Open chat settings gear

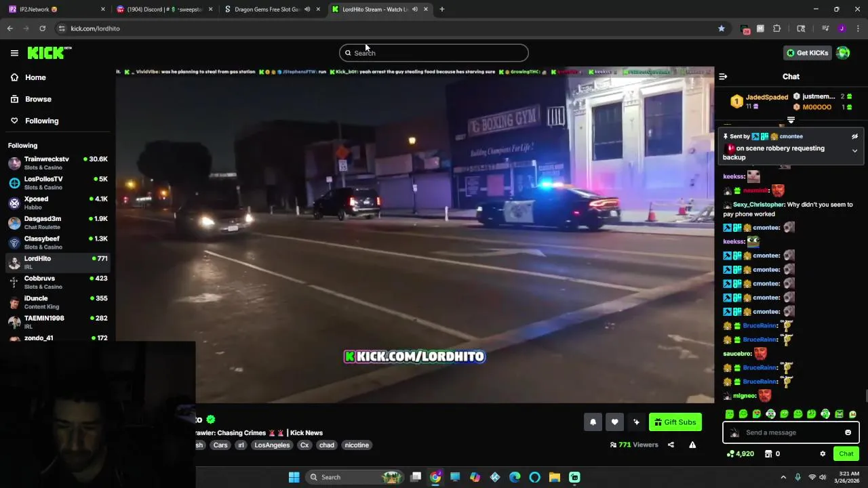(823, 453)
